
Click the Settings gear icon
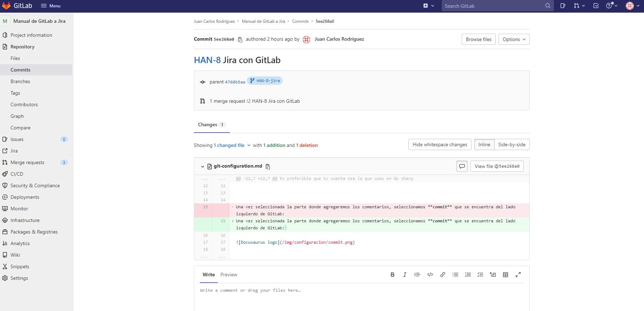[x=5, y=278]
